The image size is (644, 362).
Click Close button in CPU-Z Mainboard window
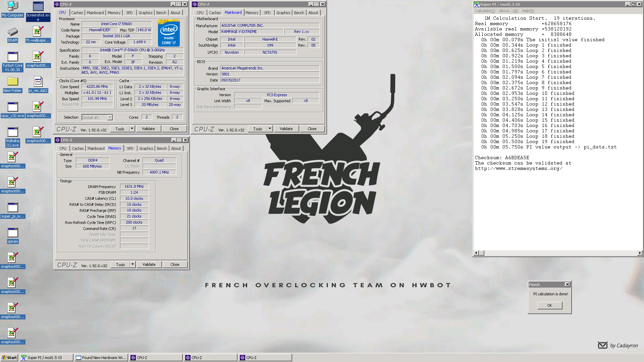coord(312,129)
